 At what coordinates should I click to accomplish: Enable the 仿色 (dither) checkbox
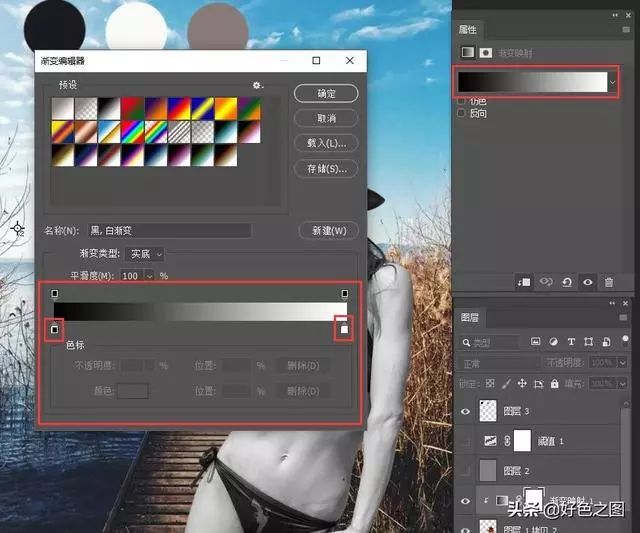point(461,101)
